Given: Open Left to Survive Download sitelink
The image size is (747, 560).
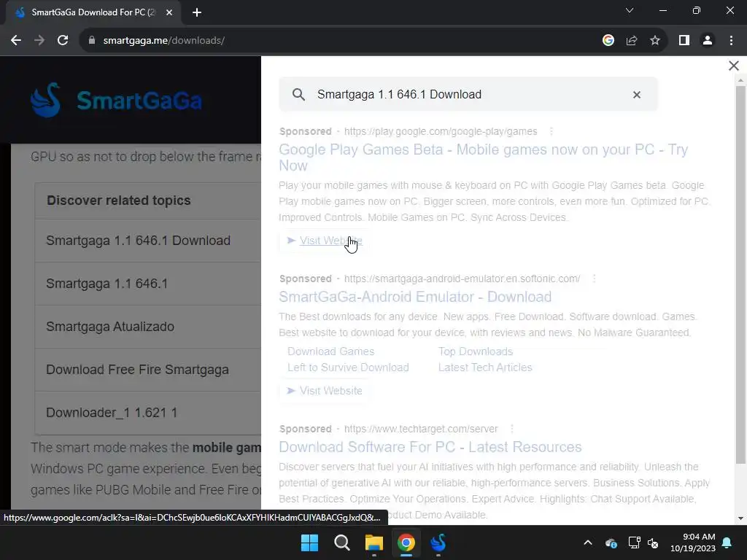Looking at the screenshot, I should (348, 367).
